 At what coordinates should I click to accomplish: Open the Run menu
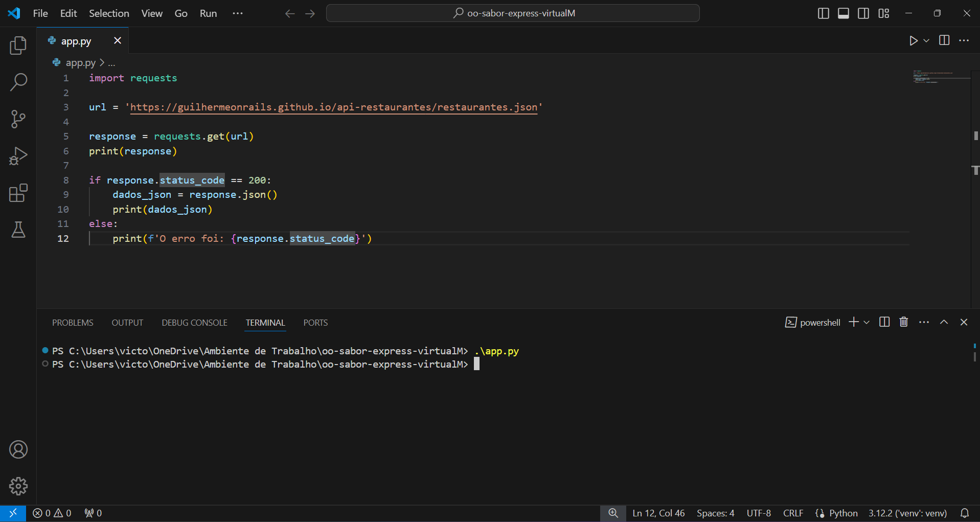tap(208, 13)
